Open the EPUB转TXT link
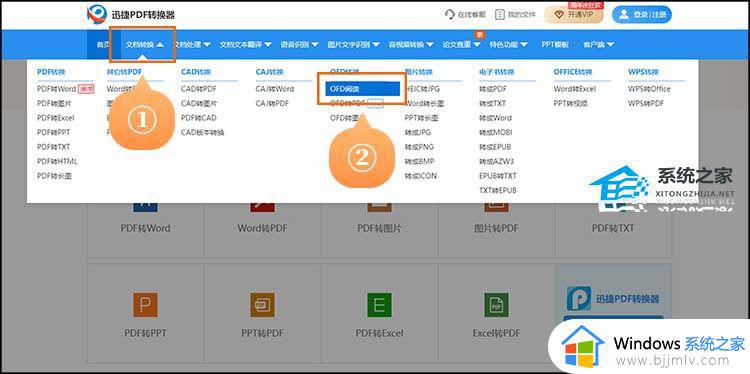This screenshot has width=750, height=374. click(497, 176)
